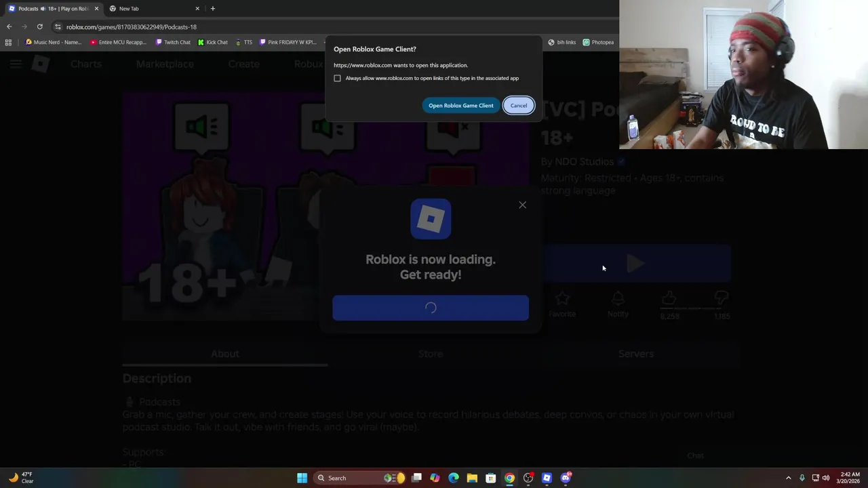Open Microsoft Store from the taskbar
The image size is (868, 488).
point(490,478)
